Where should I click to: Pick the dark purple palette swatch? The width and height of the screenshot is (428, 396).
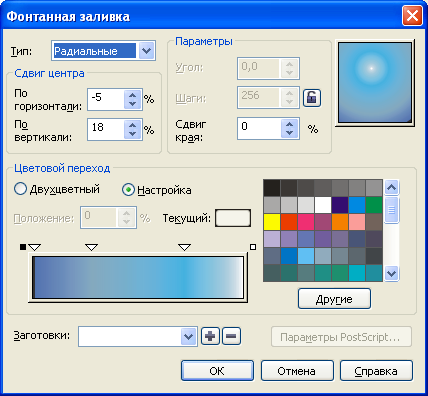click(x=340, y=205)
